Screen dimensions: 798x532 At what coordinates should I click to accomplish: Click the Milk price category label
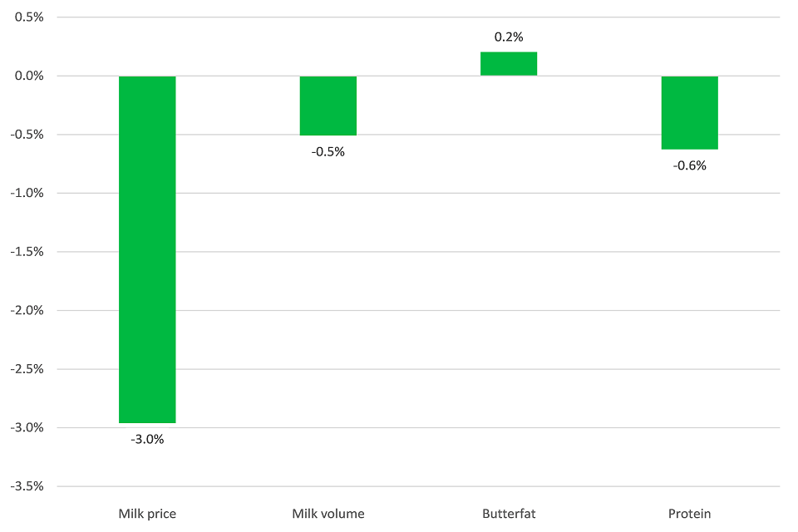pos(147,514)
